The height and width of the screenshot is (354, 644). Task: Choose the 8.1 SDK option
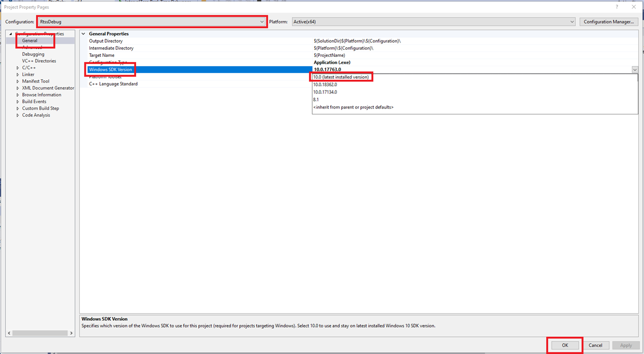point(316,99)
